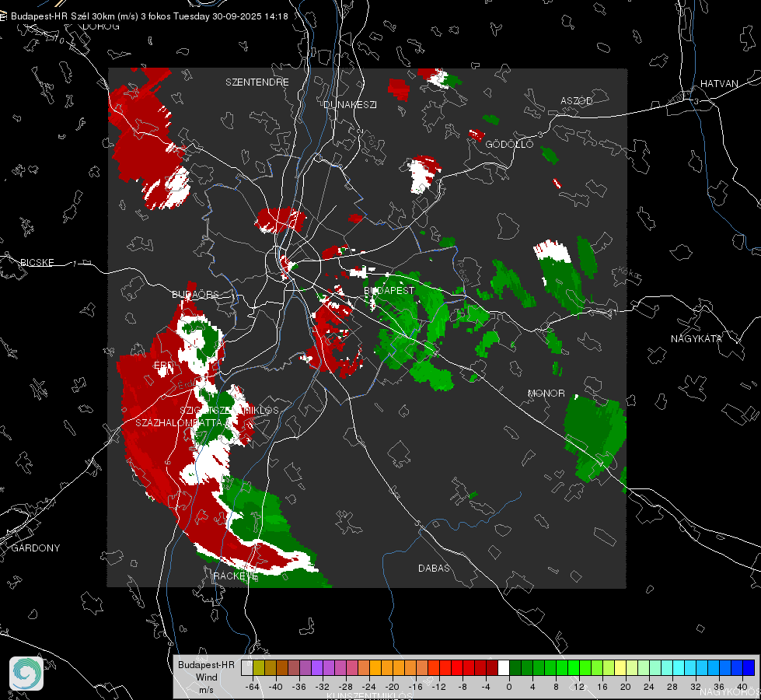
Task: Click the BUDAPEST city label
Action: click(x=389, y=290)
